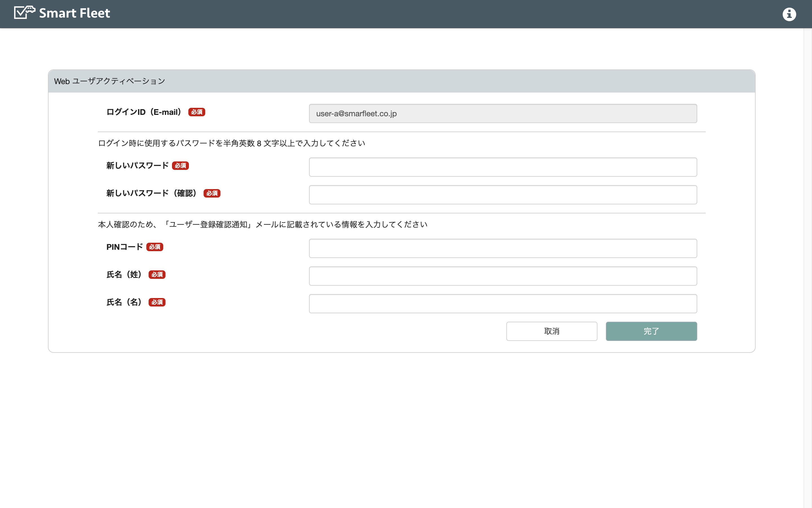
Task: Click the Web ユーザアクティベーション panel header
Action: pyautogui.click(x=402, y=81)
